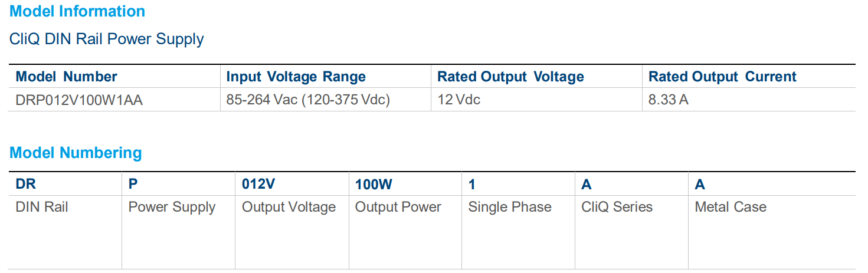The height and width of the screenshot is (273, 868).
Task: Select the Input Voltage Range header
Action: point(296,77)
